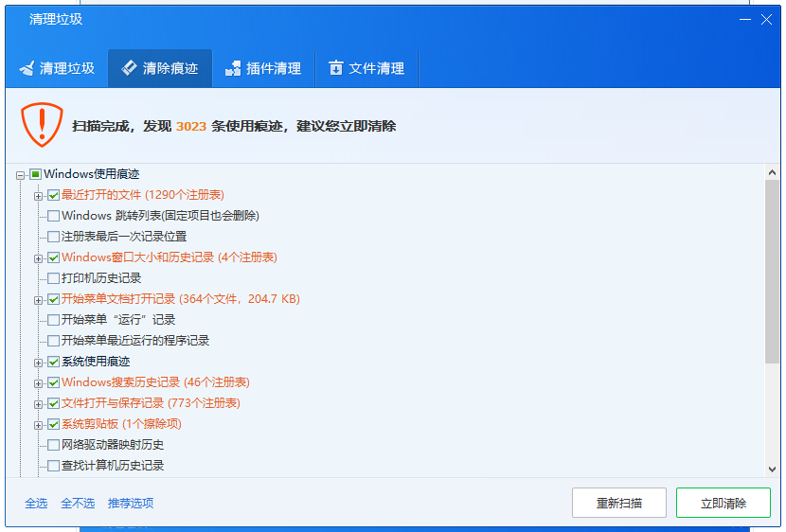Click the scrollbar up arrow

[x=772, y=172]
